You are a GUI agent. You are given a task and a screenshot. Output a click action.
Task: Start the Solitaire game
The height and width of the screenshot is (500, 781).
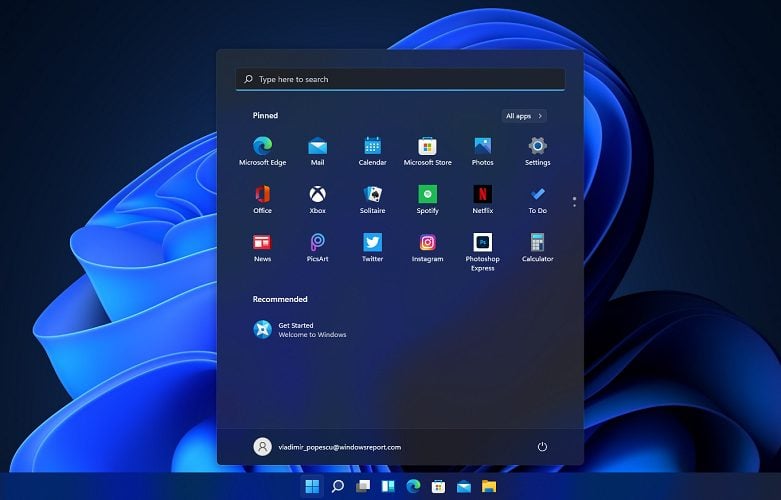[x=373, y=199]
